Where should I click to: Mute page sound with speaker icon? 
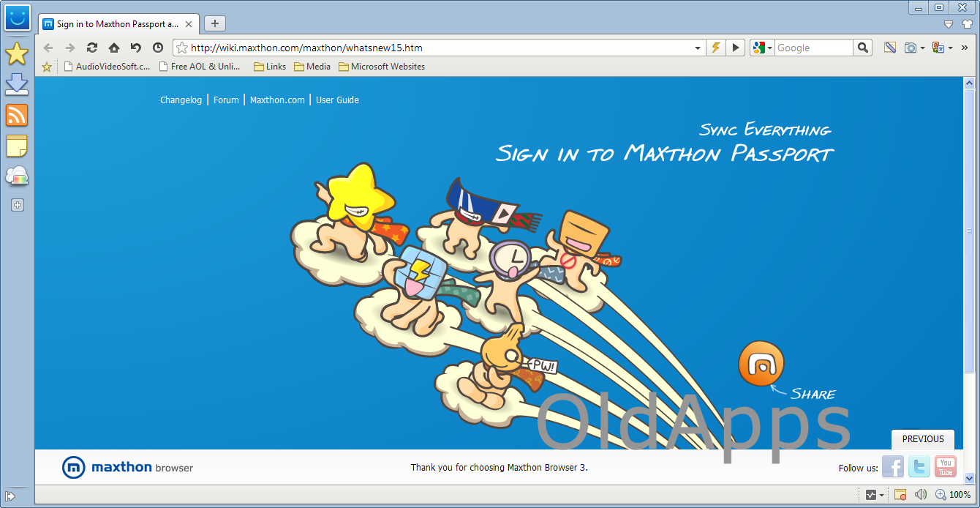(921, 495)
